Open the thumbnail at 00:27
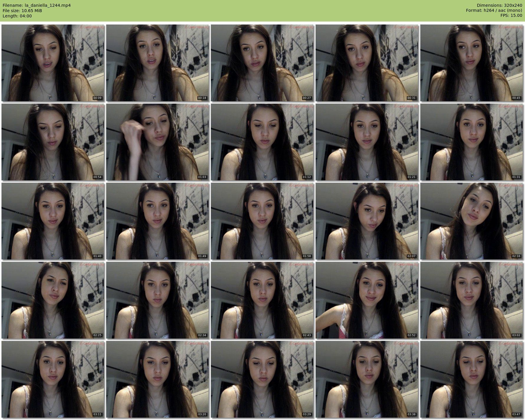 pos(262,63)
